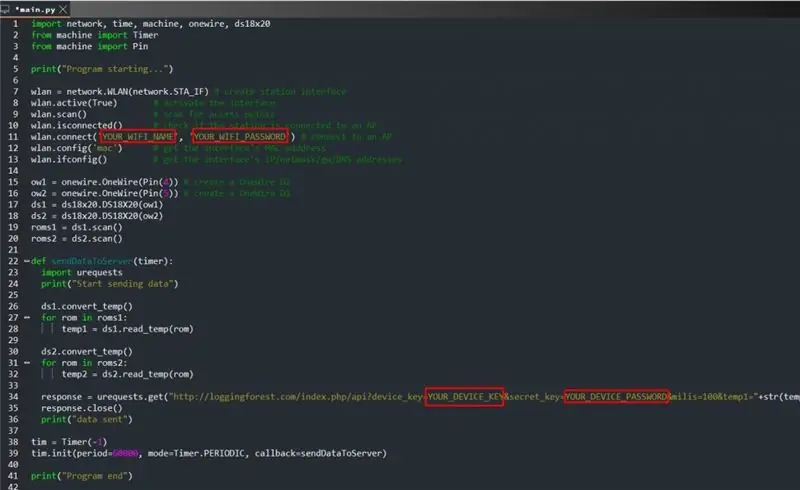Click 'from machine import Timer' line
Viewport: 800px width, 490px height.
coord(94,35)
